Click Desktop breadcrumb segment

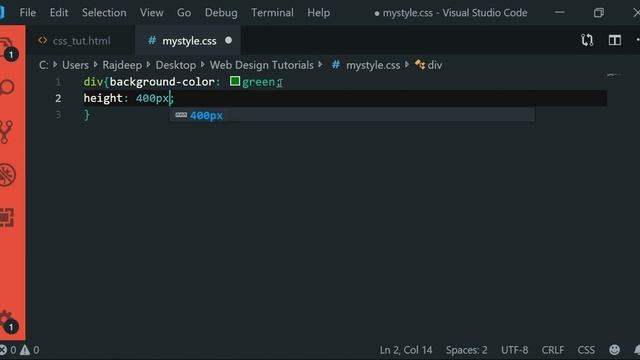pyautogui.click(x=176, y=65)
